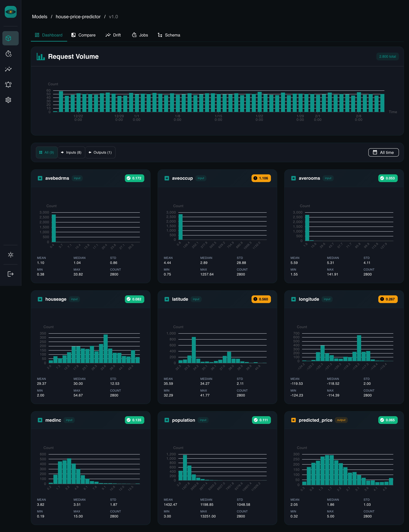The image size is (409, 532).
Task: Open notifications via the bell icon
Action: pos(8,85)
